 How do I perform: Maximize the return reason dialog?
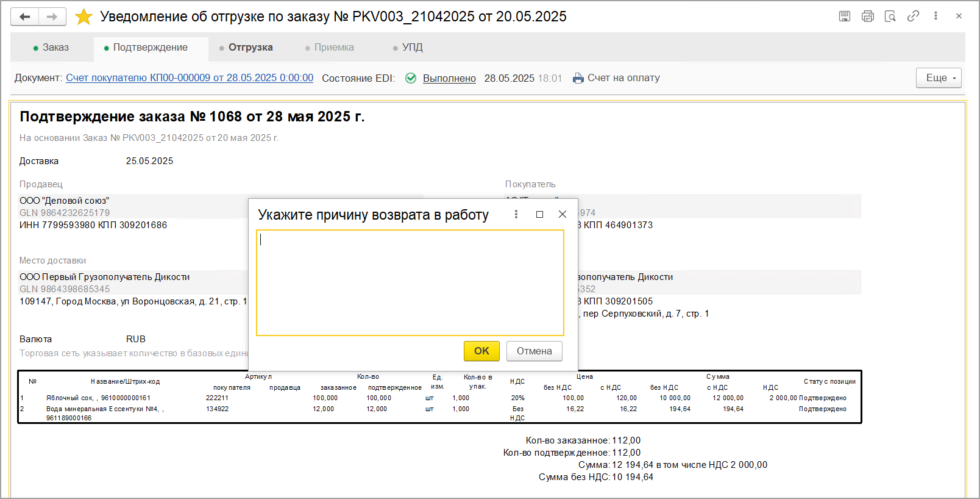539,214
